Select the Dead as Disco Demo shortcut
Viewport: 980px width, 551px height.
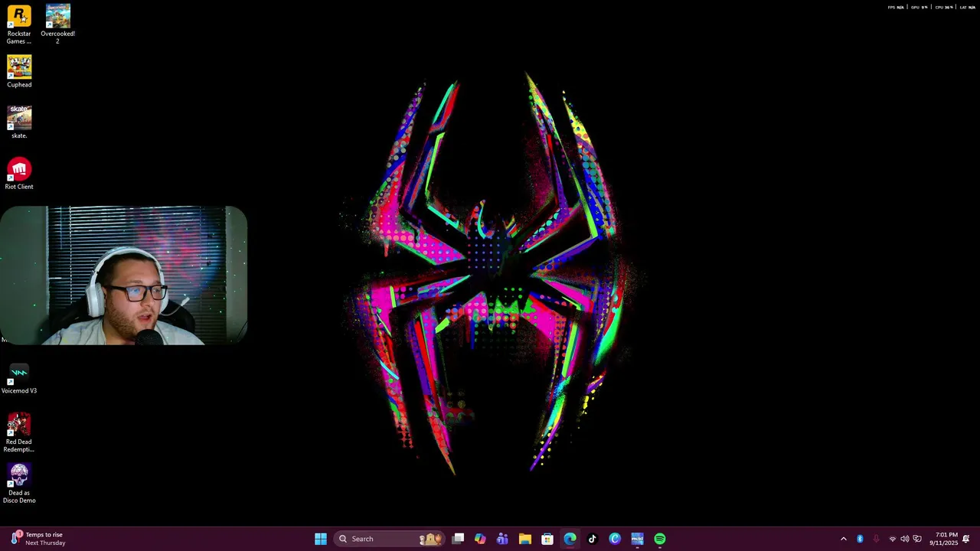19,484
